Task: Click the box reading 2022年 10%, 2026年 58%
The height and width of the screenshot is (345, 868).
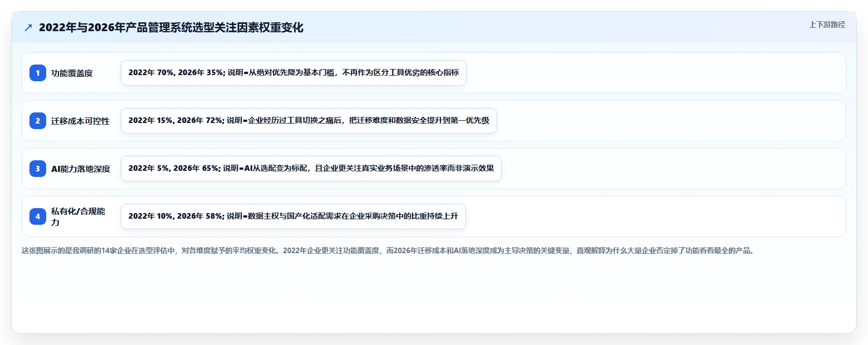Action: (x=293, y=216)
